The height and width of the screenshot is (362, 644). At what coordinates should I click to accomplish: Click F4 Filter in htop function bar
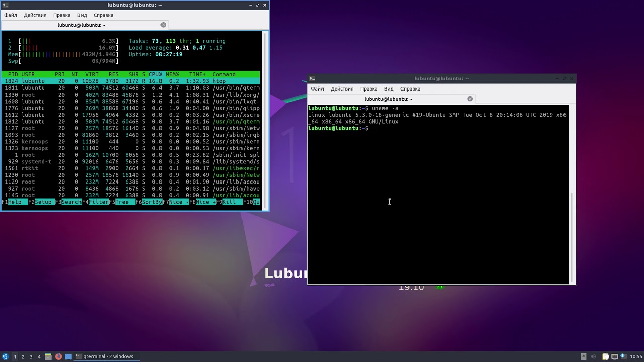96,202
